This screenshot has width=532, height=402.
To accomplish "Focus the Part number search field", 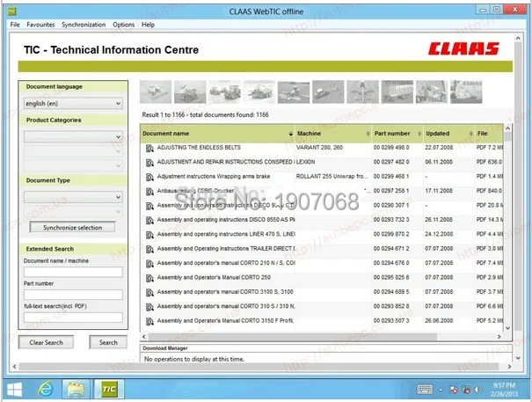I will [x=73, y=295].
